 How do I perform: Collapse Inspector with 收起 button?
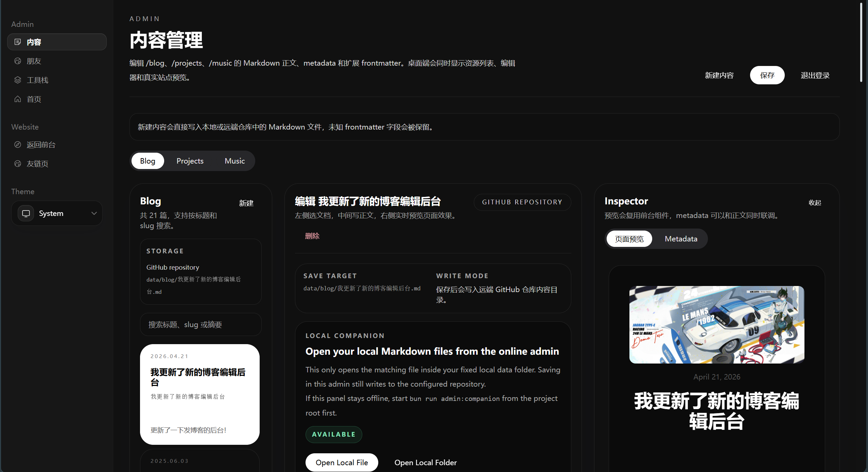(x=815, y=202)
